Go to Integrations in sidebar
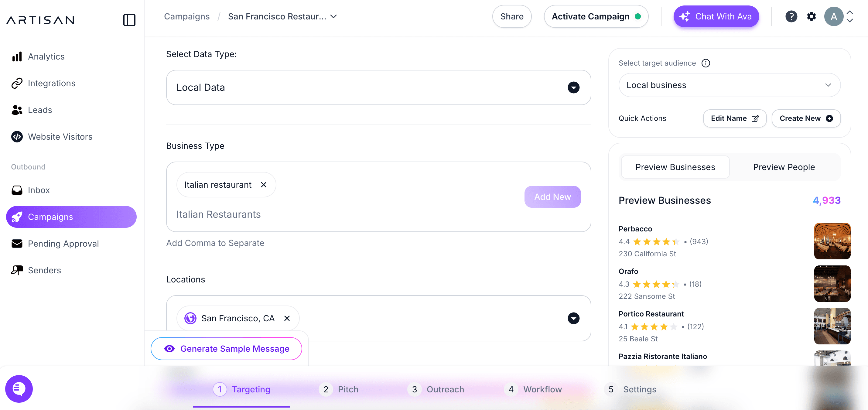Image resolution: width=868 pixels, height=410 pixels. click(51, 83)
